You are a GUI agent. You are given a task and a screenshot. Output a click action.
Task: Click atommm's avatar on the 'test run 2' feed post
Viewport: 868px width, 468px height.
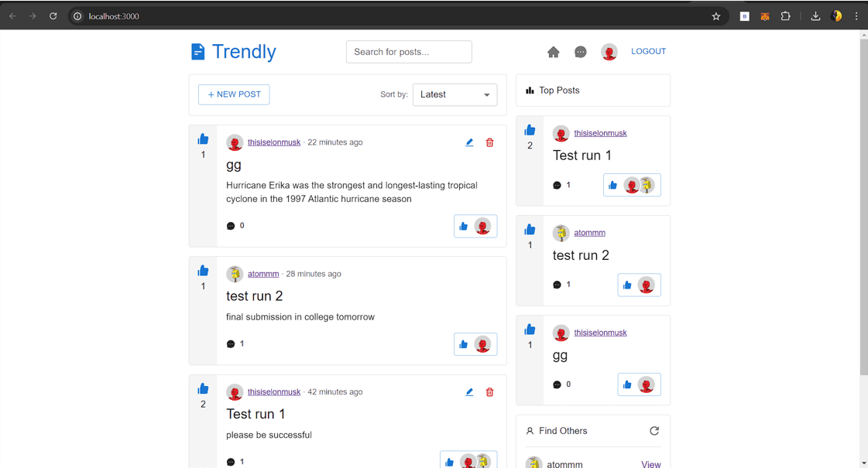tap(235, 274)
